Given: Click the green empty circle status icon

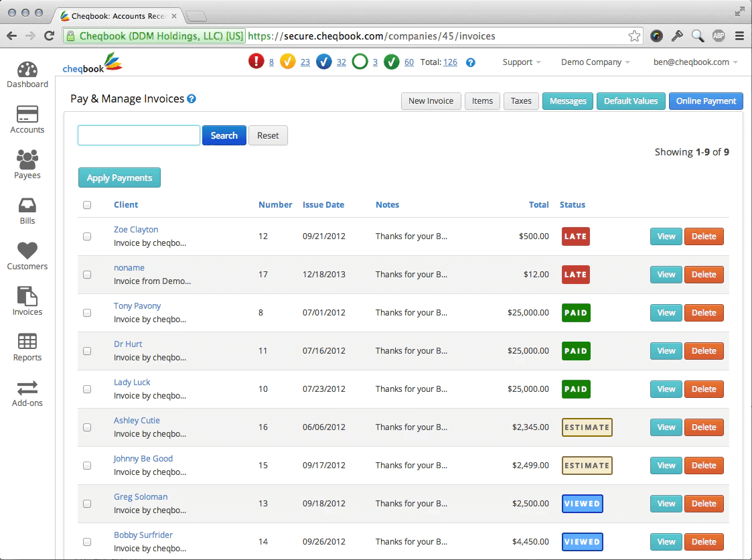Looking at the screenshot, I should pos(360,62).
